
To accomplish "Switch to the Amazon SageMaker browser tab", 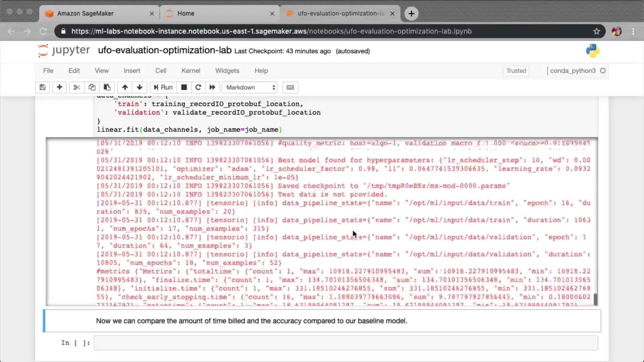I will tap(86, 13).
